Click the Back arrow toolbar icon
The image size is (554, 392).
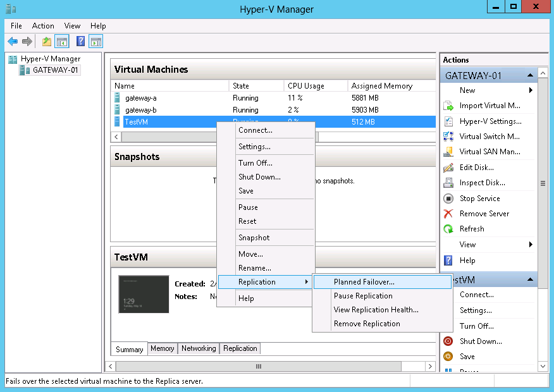13,41
